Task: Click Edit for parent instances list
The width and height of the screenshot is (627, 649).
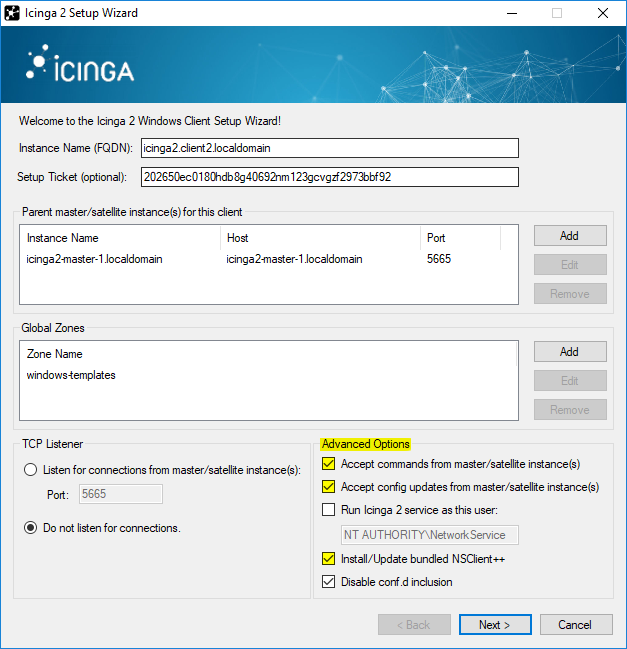Action: click(x=570, y=264)
